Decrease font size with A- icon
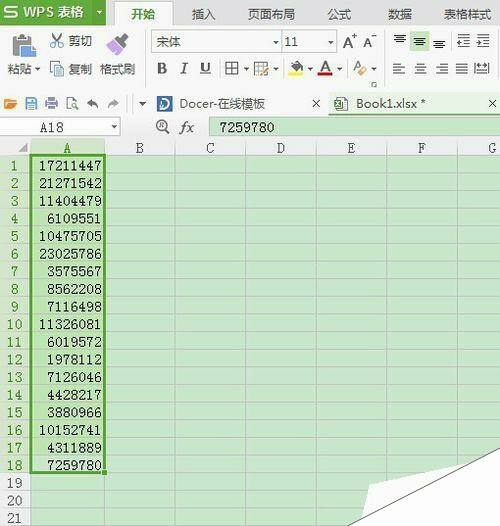 [370, 42]
